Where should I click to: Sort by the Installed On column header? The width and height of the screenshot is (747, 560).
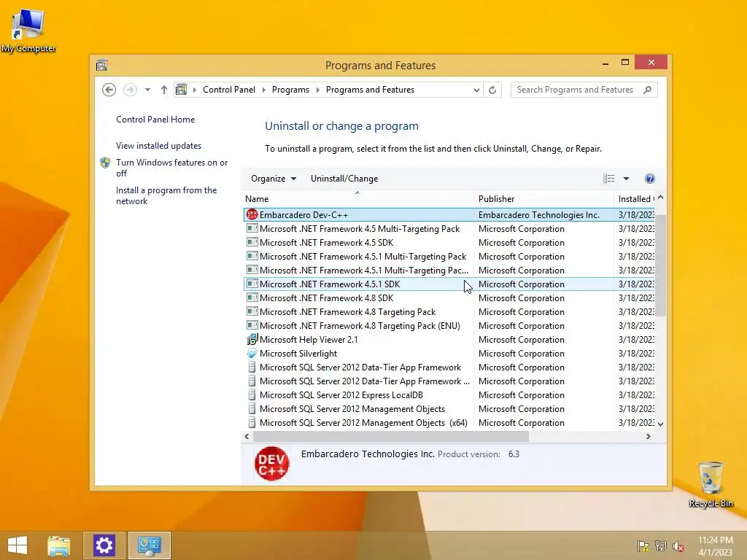click(x=635, y=198)
